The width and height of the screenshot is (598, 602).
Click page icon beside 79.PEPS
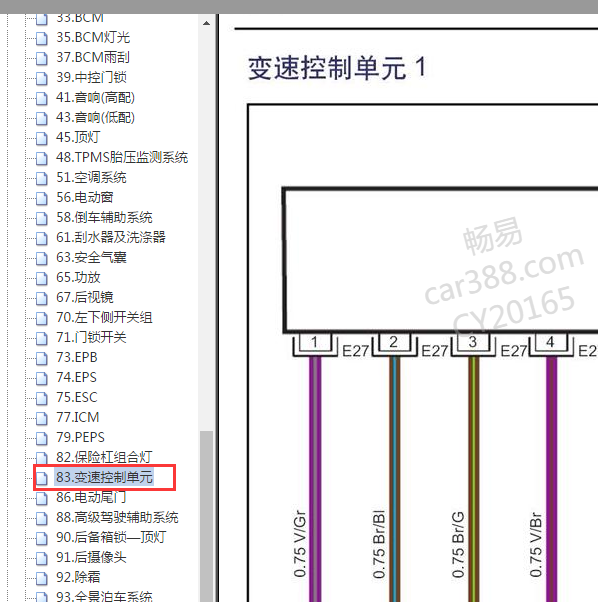(x=41, y=438)
